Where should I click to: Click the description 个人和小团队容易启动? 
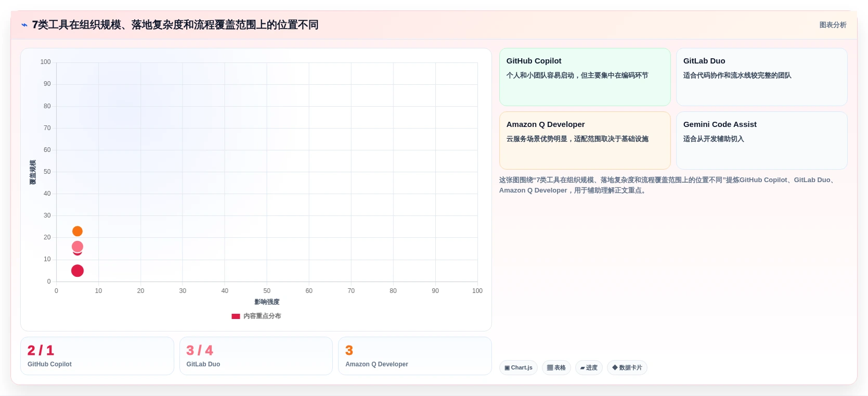(x=577, y=75)
